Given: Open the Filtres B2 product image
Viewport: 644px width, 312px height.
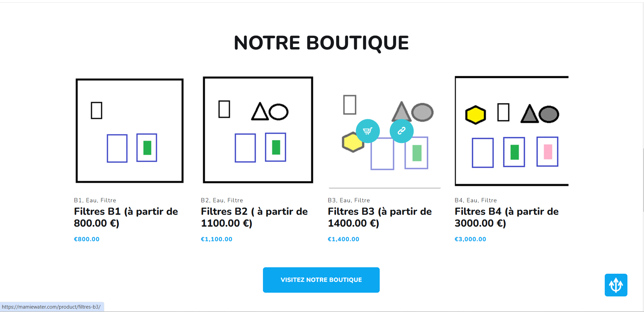Looking at the screenshot, I should [x=258, y=130].
